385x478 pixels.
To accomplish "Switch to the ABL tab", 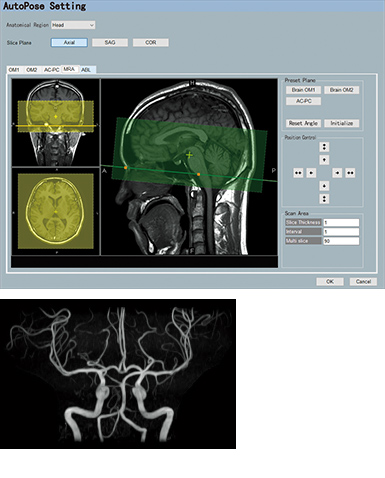I will tap(86, 70).
